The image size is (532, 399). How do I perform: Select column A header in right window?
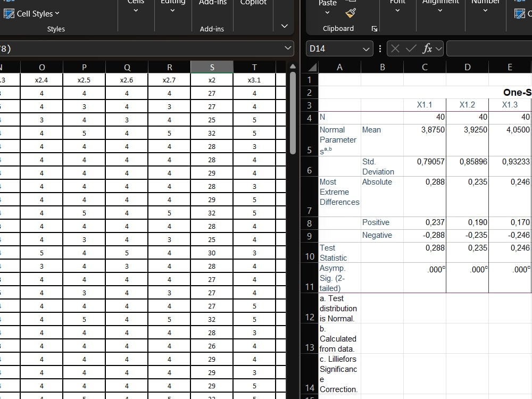(x=339, y=67)
